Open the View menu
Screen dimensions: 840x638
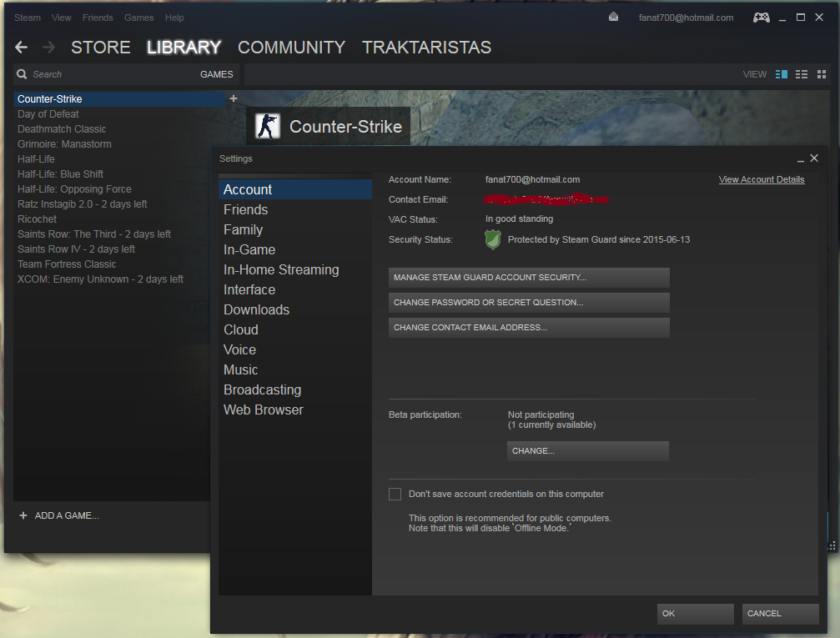tap(61, 18)
